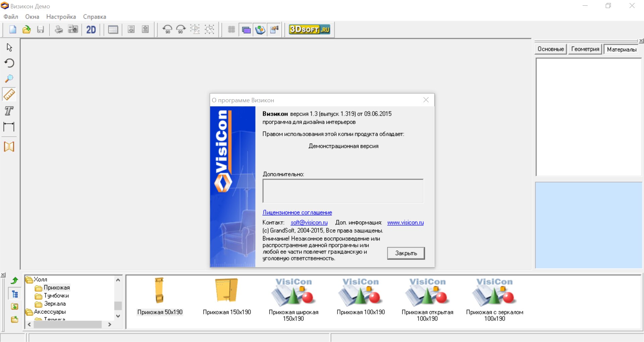Select the Прихожая широкая 150x190 thumbnail
The height and width of the screenshot is (342, 644).
point(294,299)
